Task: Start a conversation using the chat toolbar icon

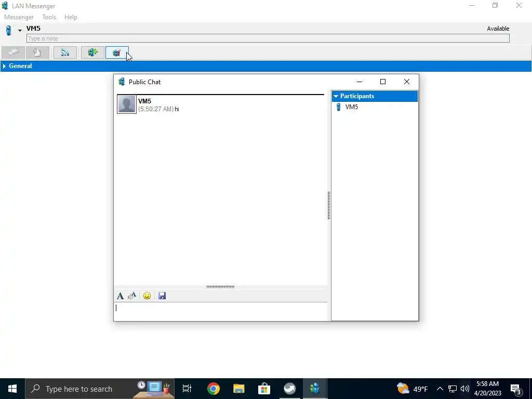Action: [x=13, y=52]
